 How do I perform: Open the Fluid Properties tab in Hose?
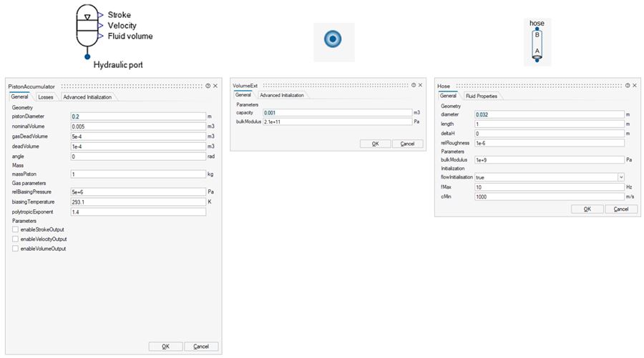481,95
